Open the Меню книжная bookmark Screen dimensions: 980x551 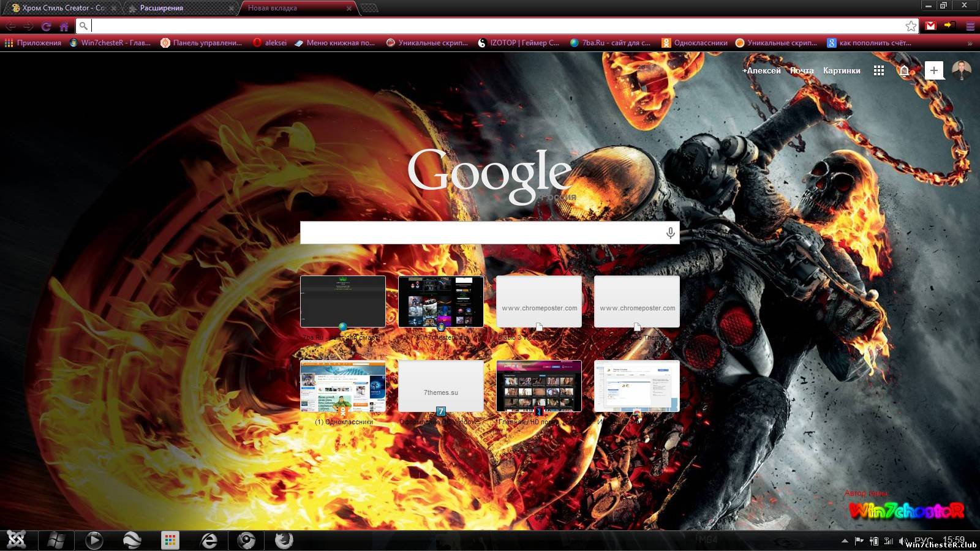(334, 43)
